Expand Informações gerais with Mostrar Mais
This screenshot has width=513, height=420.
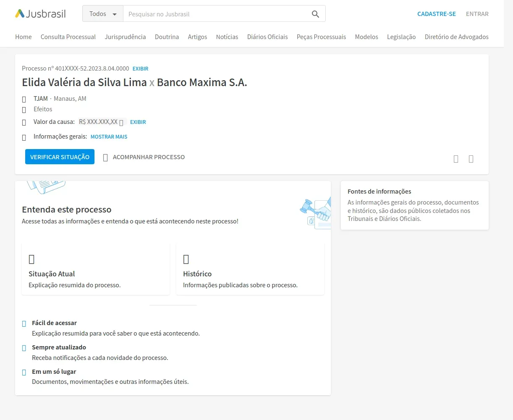[x=109, y=137]
